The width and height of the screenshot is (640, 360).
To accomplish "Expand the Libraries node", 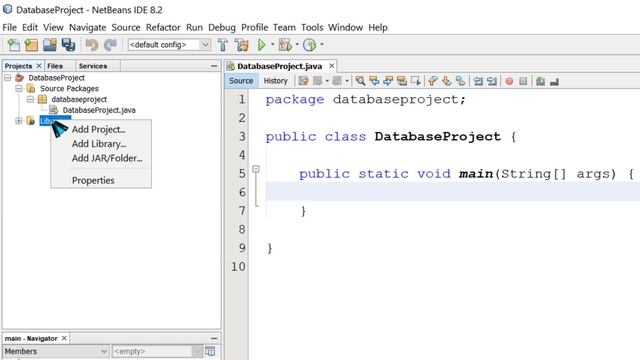I will [x=19, y=120].
